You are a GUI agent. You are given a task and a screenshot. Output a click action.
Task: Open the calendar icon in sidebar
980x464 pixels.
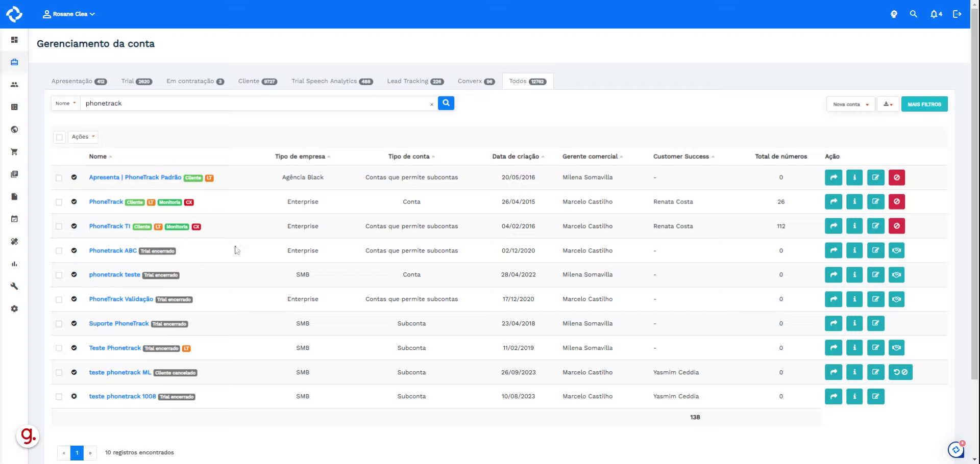[14, 219]
